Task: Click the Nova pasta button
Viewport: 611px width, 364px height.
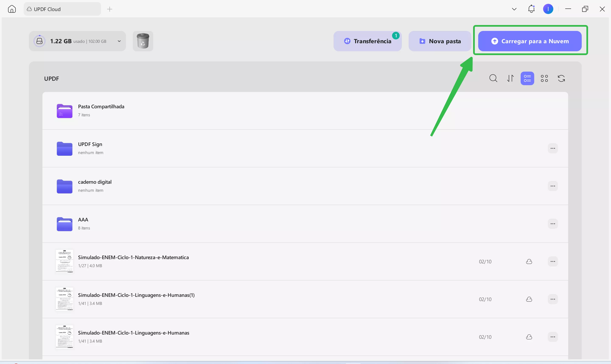Action: click(440, 41)
